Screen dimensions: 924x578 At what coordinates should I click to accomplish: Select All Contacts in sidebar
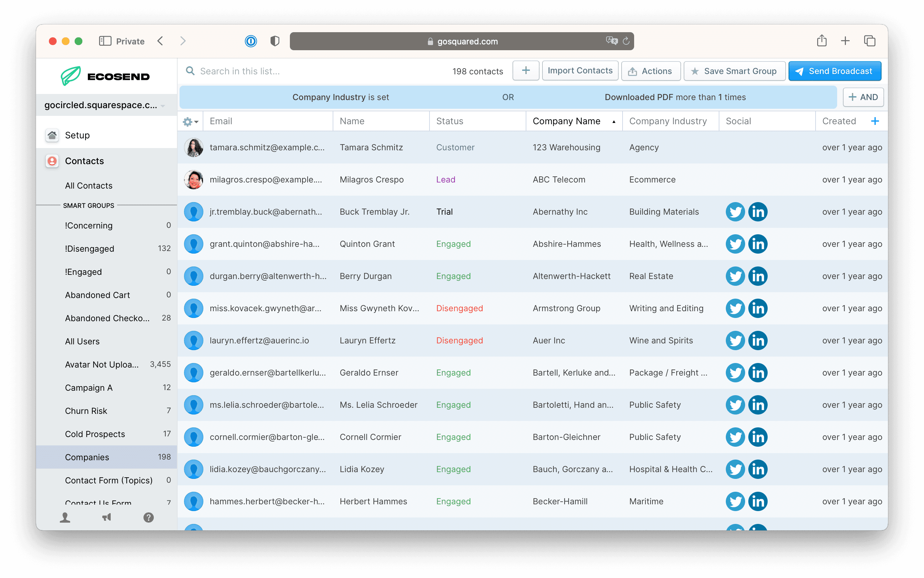[89, 186]
